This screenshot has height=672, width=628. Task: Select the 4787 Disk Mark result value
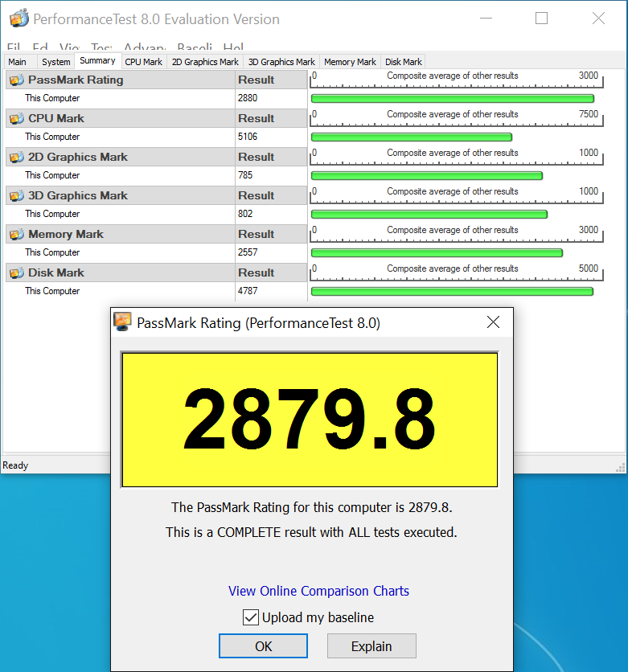pos(248,291)
